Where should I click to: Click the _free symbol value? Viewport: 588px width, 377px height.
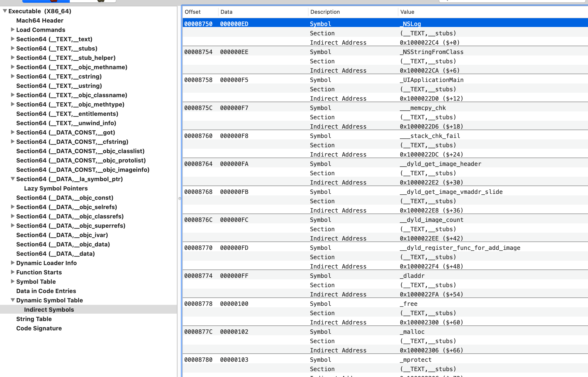(409, 304)
